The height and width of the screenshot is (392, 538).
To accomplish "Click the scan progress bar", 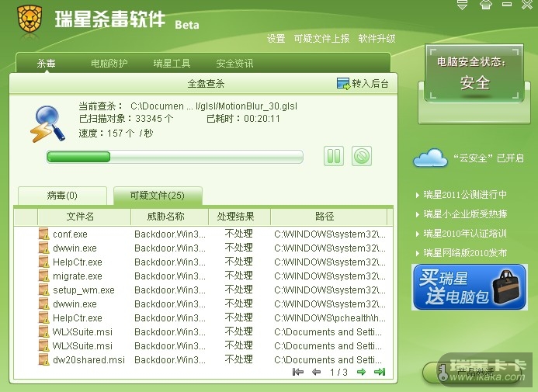I will (175, 157).
